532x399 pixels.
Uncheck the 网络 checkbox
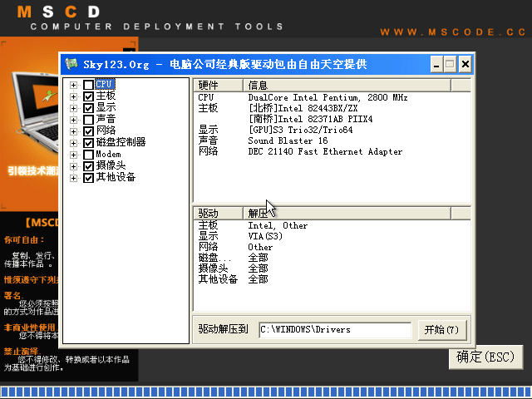pyautogui.click(x=88, y=131)
